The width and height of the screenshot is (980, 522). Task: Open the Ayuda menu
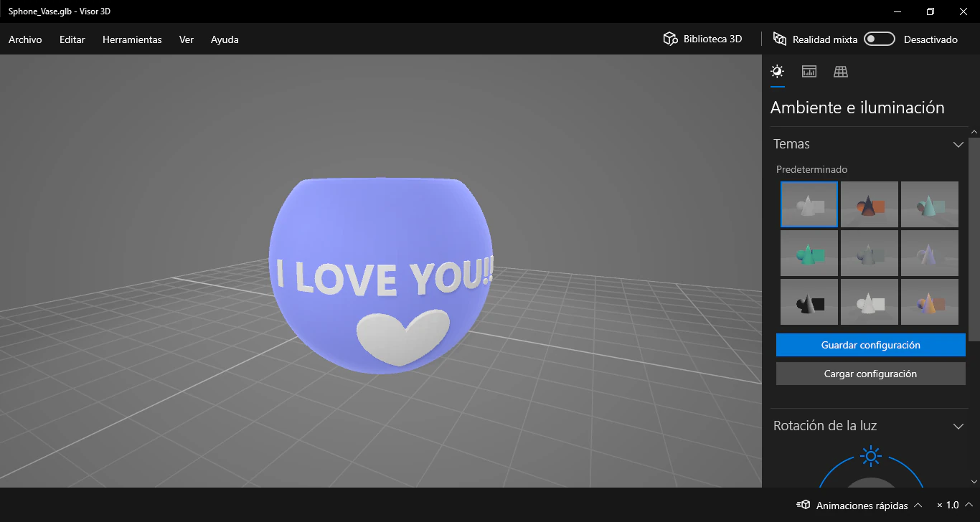(225, 39)
